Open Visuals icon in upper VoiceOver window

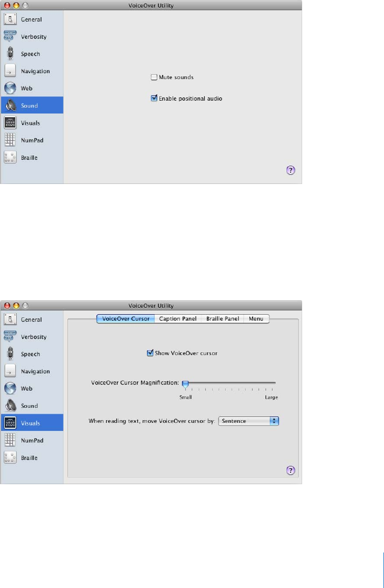10,123
